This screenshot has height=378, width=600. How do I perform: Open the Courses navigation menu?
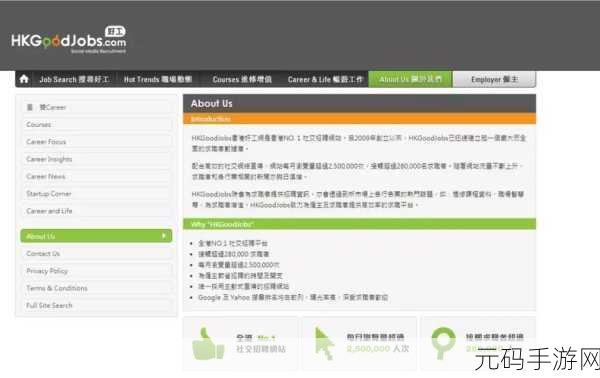pos(242,80)
